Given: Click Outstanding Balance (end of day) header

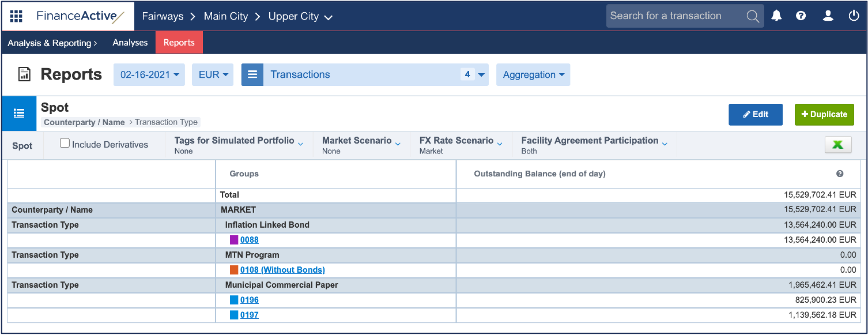Looking at the screenshot, I should pyautogui.click(x=539, y=174).
